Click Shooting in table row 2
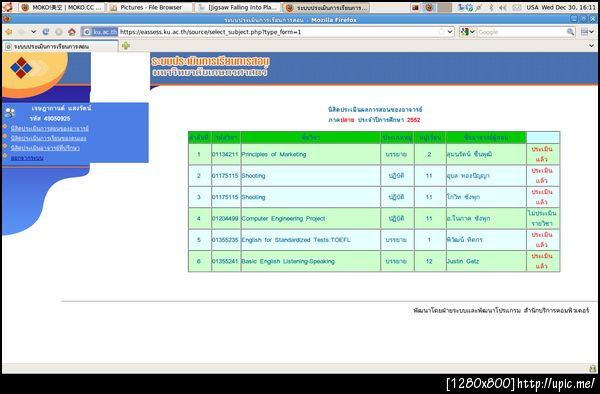This screenshot has height=394, width=600. tap(253, 176)
